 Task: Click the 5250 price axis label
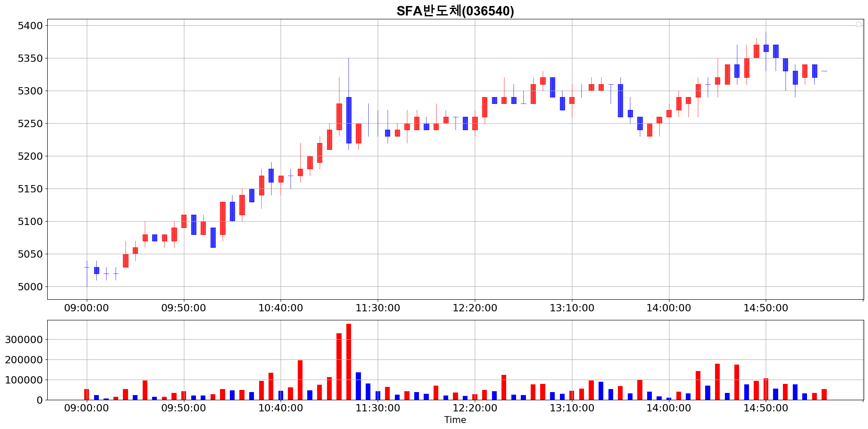coord(31,124)
